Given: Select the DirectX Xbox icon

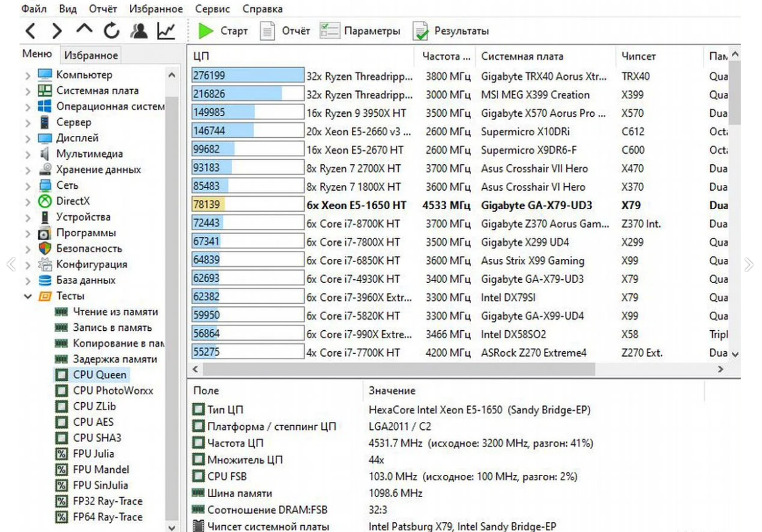Looking at the screenshot, I should (x=45, y=201).
